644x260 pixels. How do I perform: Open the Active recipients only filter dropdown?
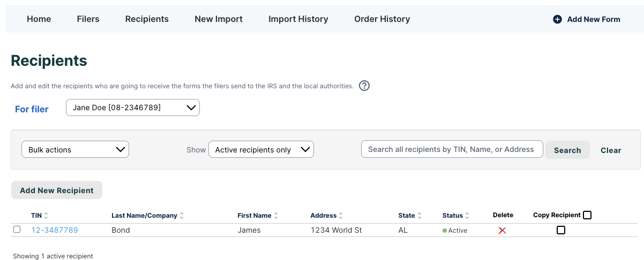coord(261,150)
